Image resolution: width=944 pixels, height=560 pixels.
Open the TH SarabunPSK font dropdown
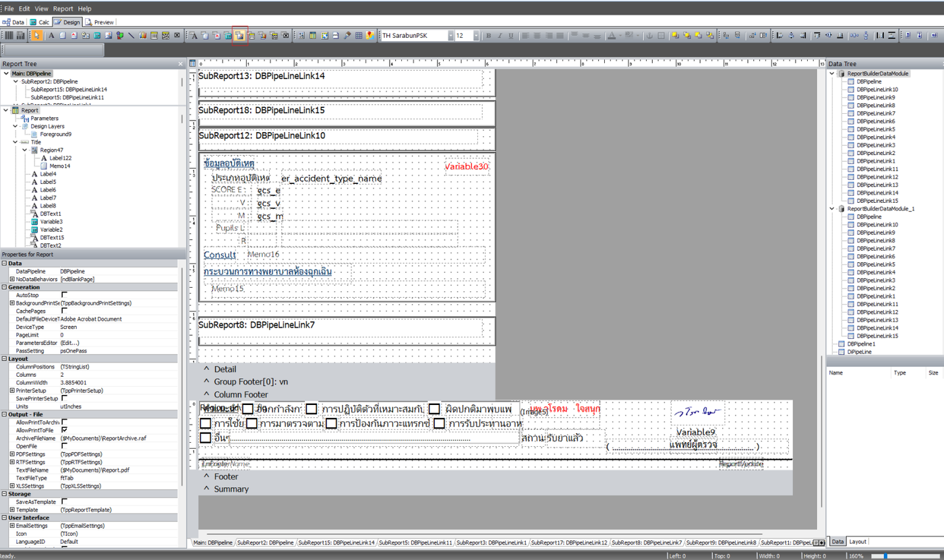click(450, 36)
